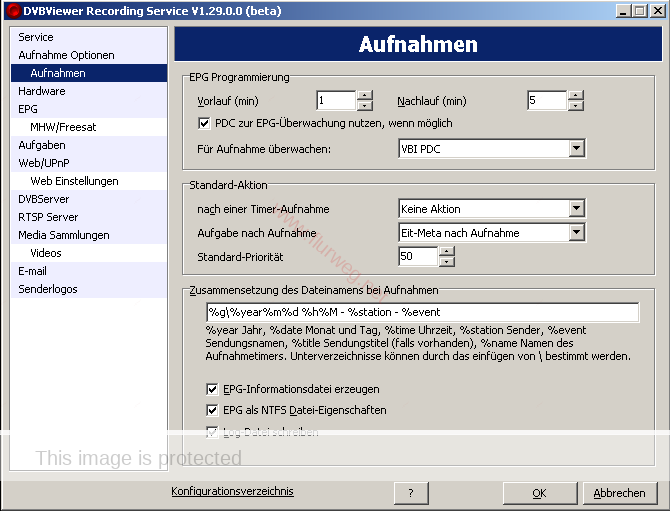
Task: Confirm settings with OK button
Action: pos(540,493)
